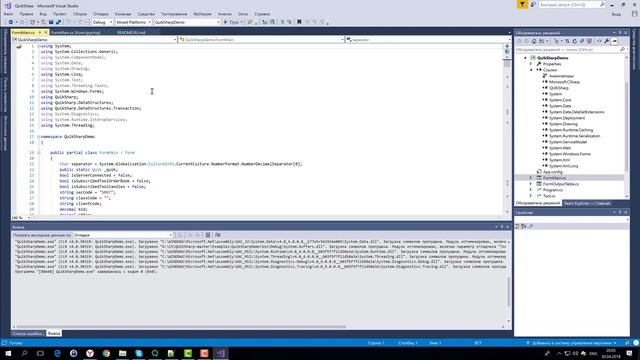Click the Refresh icon in Solution Explorer toolbar

575,41
